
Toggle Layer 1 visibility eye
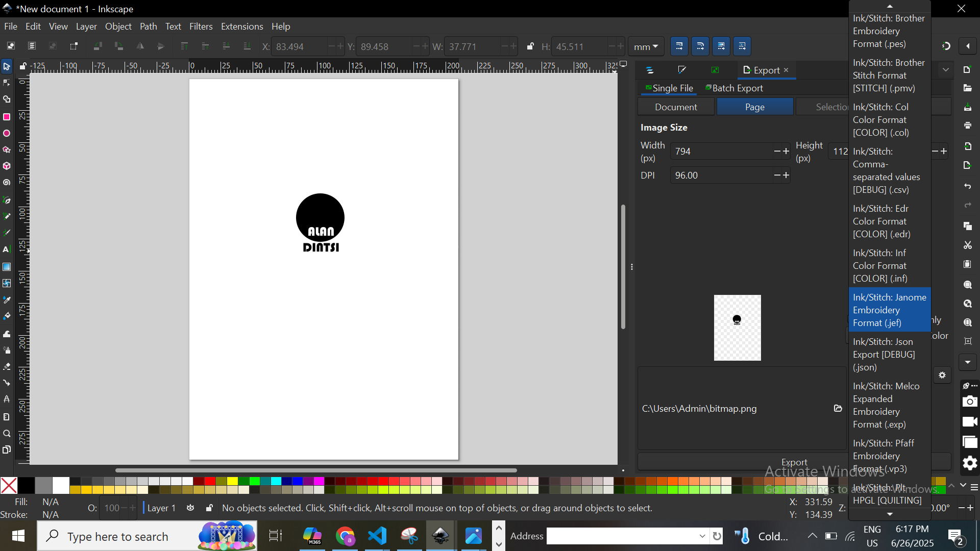click(x=190, y=508)
